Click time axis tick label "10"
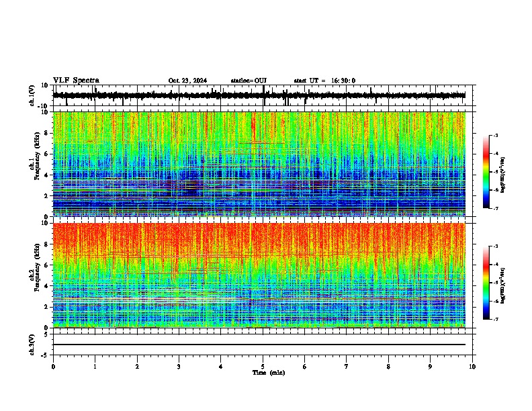Screen dimensions: 532x411 pos(472,367)
